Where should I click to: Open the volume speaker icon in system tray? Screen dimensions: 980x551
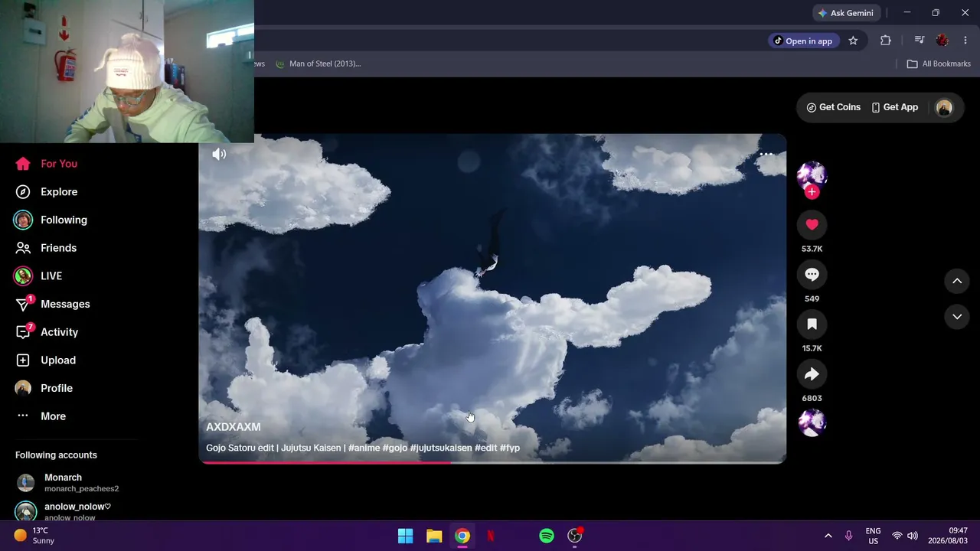(912, 536)
